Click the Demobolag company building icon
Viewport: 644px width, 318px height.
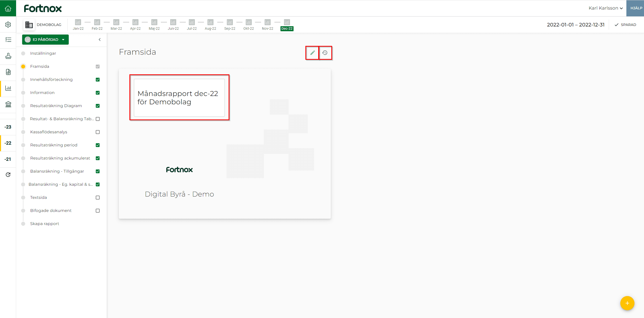(x=29, y=25)
